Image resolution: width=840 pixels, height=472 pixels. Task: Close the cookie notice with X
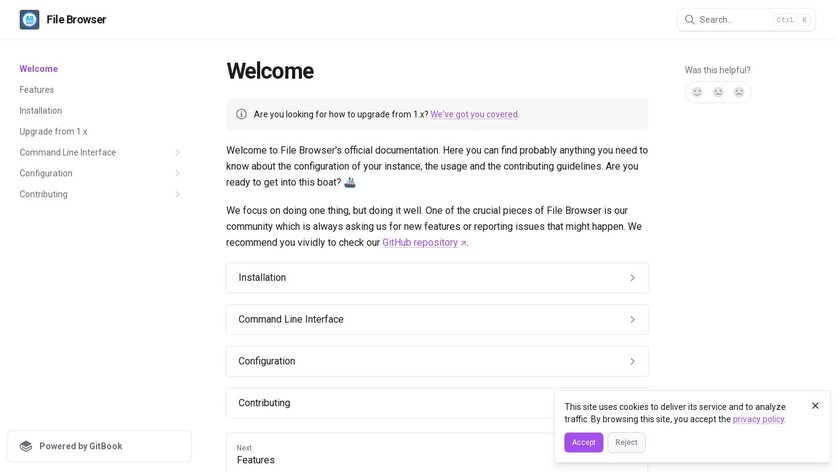point(815,406)
